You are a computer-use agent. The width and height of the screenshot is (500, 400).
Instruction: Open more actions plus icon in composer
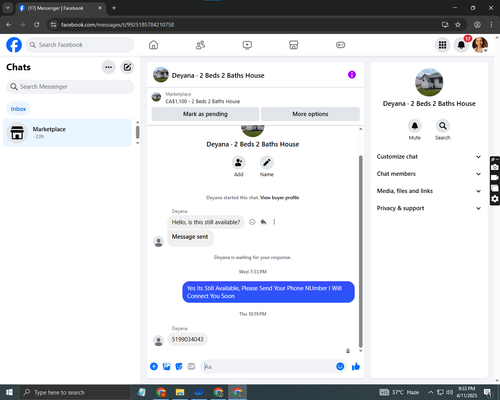click(x=154, y=367)
